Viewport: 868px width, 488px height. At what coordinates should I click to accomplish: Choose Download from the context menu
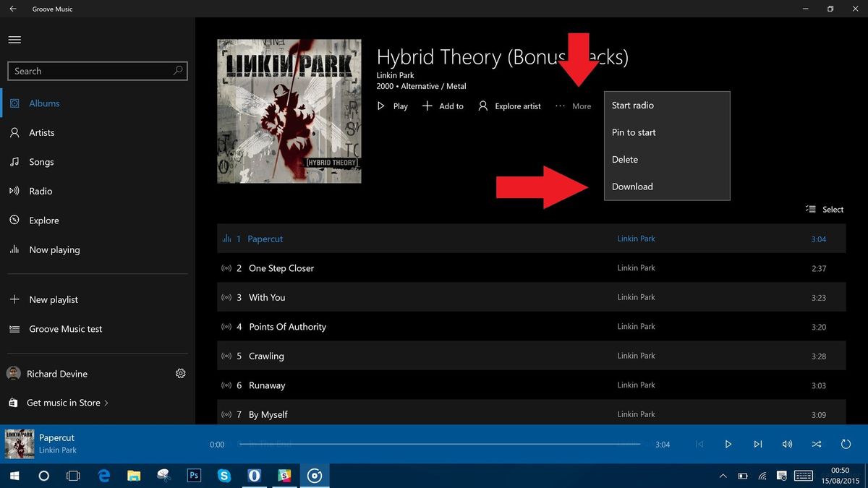(x=632, y=187)
